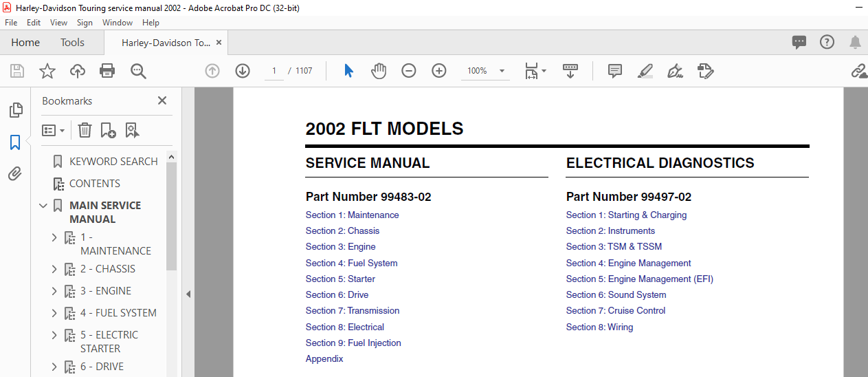This screenshot has height=377, width=868.
Task: Expand the 3 - ENGINE bookmark
Action: click(54, 291)
